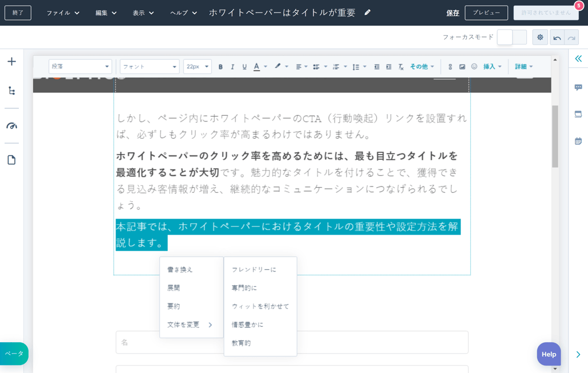
Task: Click the 名 name input field
Action: 292,342
